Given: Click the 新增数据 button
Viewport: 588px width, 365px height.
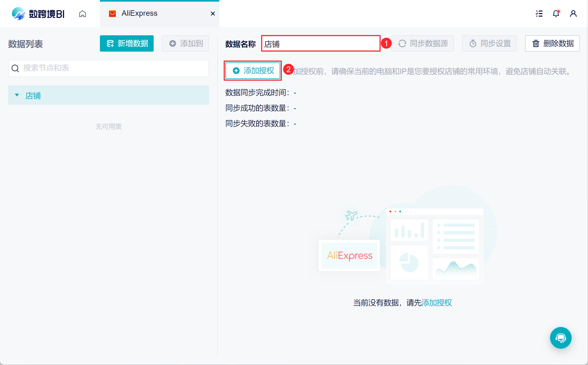Looking at the screenshot, I should point(127,43).
